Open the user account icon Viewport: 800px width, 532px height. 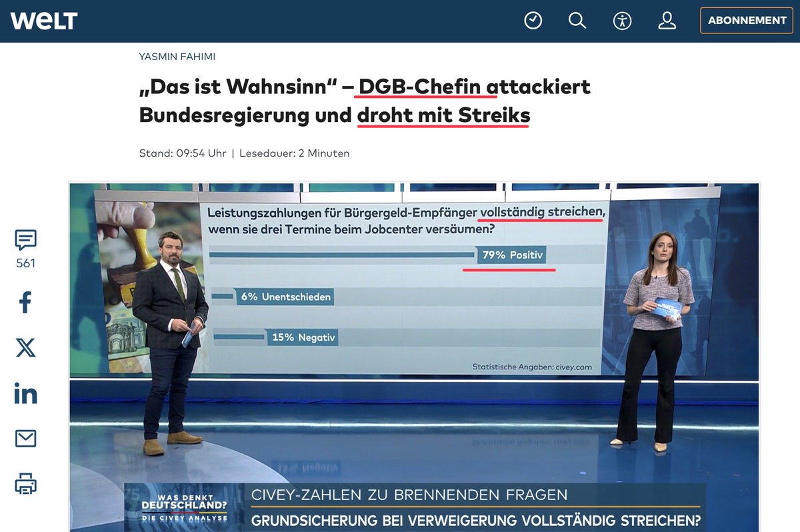667,21
